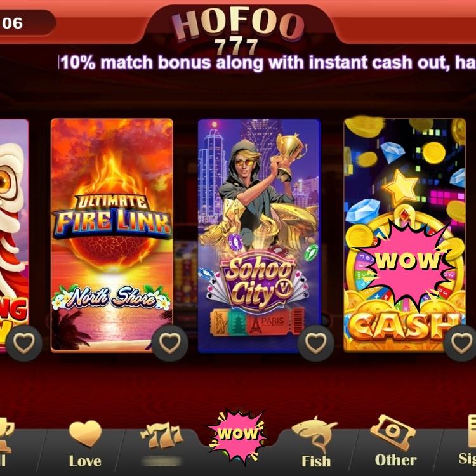Viewport: 476px width, 476px height.
Task: Open the lion dance game thumbnail
Action: click(14, 235)
